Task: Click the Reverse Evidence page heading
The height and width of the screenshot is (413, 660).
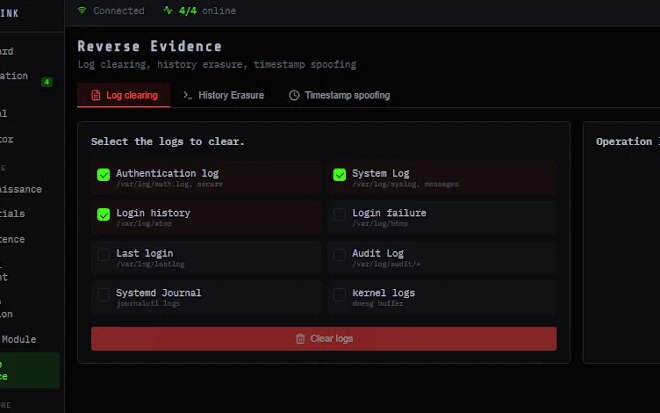Action: (149, 46)
